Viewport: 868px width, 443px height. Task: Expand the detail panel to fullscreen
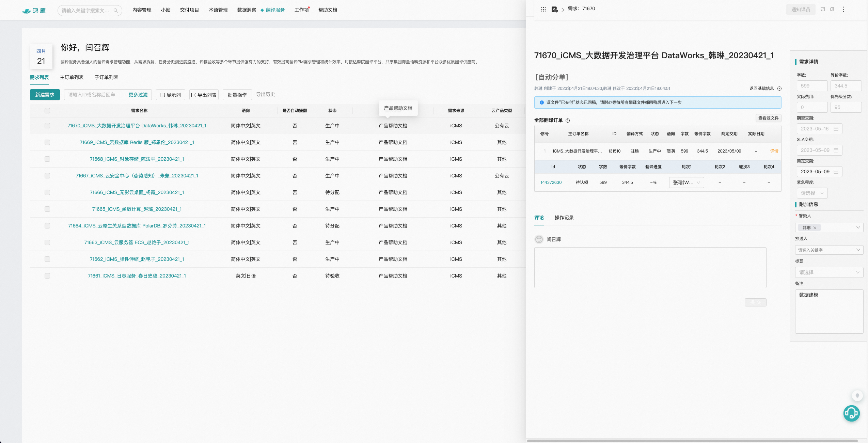823,9
